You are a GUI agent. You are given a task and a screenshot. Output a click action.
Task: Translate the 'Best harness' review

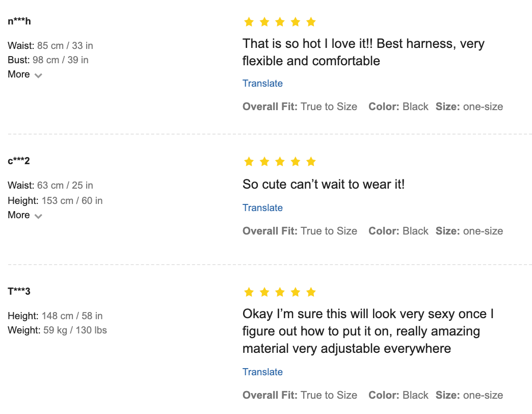click(x=262, y=84)
